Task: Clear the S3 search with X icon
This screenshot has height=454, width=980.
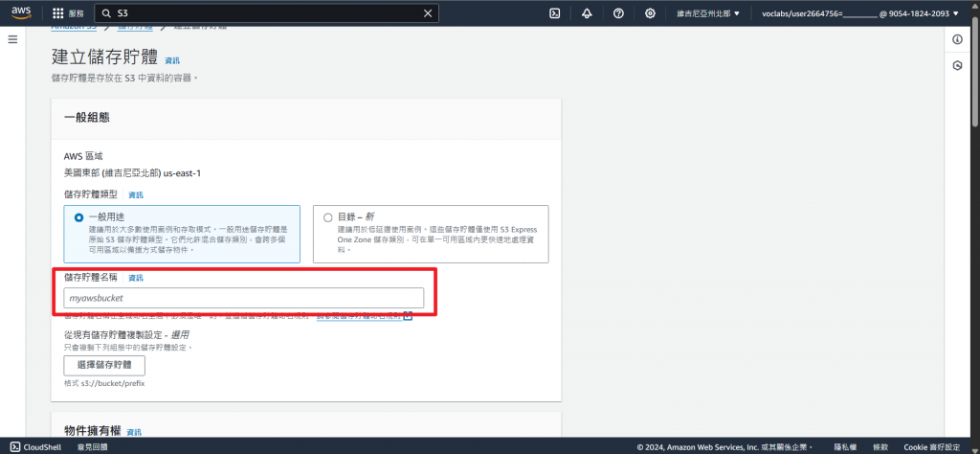Action: coord(428,13)
